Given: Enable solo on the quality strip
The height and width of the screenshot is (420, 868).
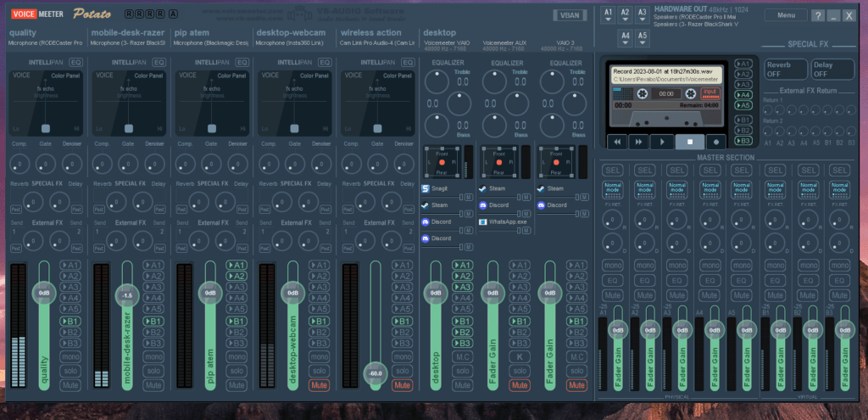Looking at the screenshot, I should [70, 371].
